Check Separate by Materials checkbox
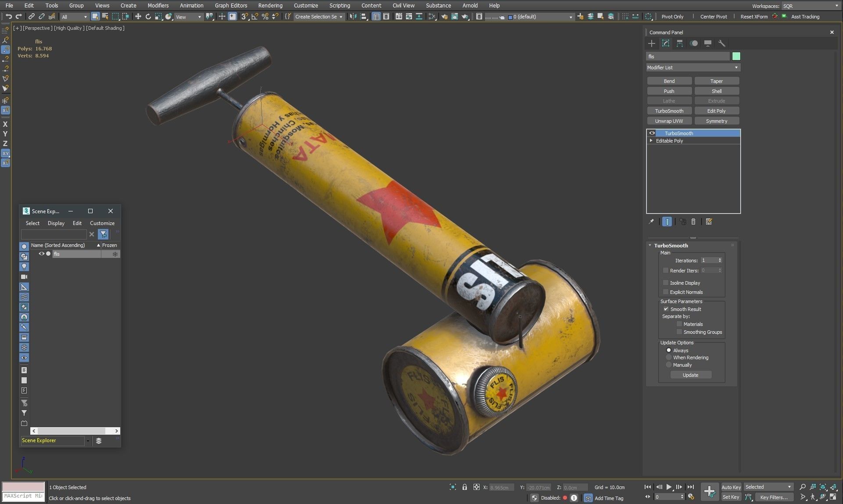 pyautogui.click(x=679, y=324)
